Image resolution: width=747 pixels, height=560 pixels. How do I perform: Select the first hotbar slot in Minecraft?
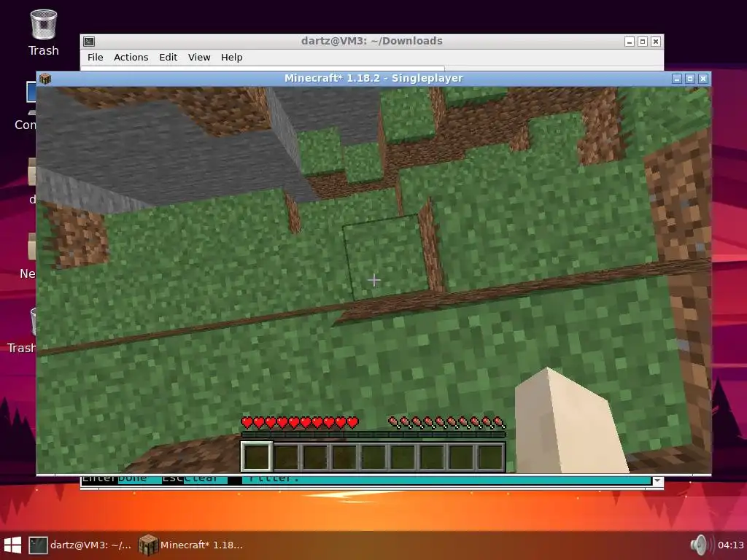[x=257, y=456]
